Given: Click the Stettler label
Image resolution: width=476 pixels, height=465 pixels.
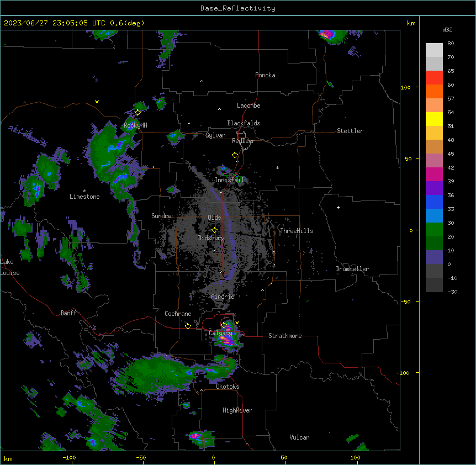Looking at the screenshot, I should pyautogui.click(x=350, y=131).
